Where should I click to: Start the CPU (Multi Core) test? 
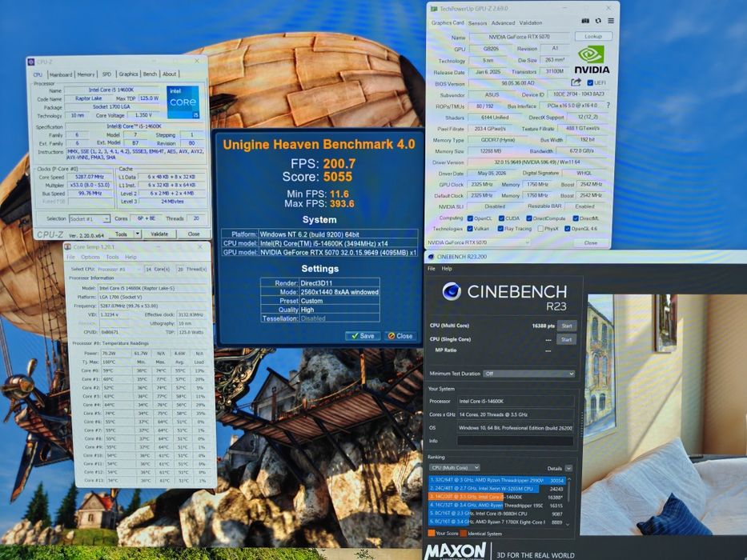[566, 326]
